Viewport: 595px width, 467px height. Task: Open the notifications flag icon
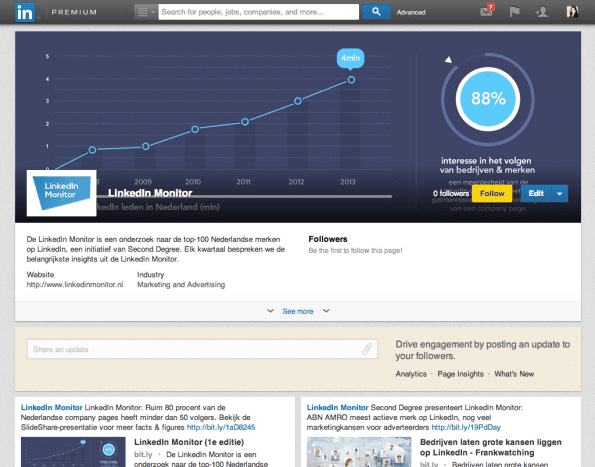[x=515, y=12]
